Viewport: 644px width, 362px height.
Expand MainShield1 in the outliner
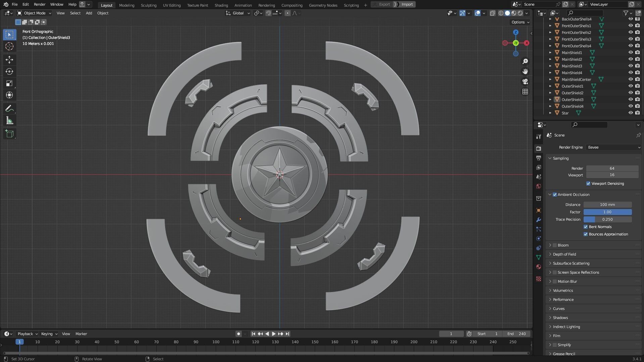click(550, 53)
